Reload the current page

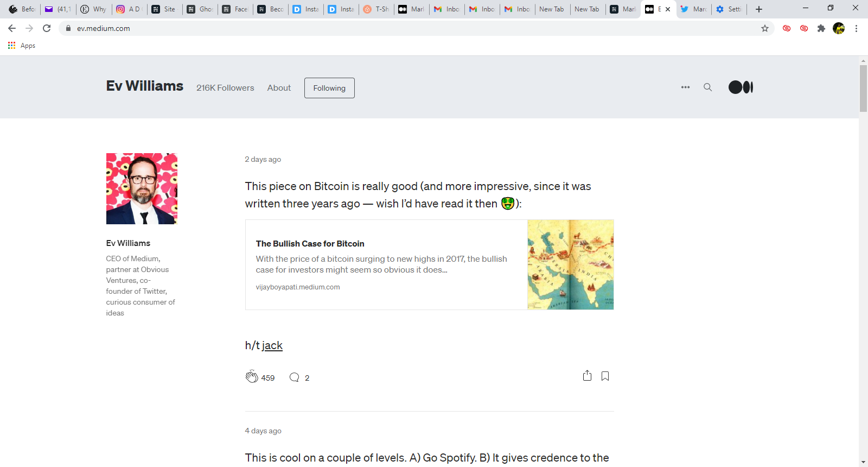(47, 28)
